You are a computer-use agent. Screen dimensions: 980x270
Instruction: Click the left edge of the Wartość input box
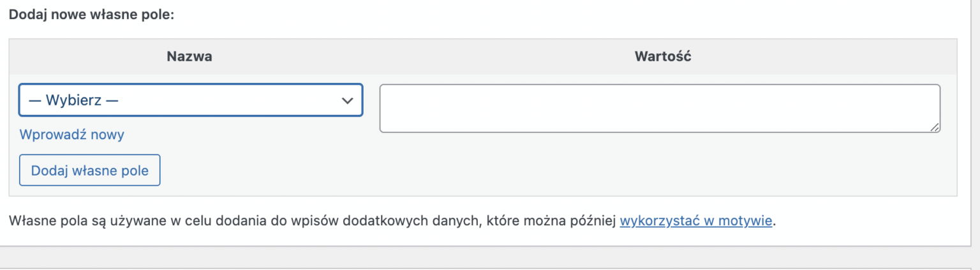[382, 109]
